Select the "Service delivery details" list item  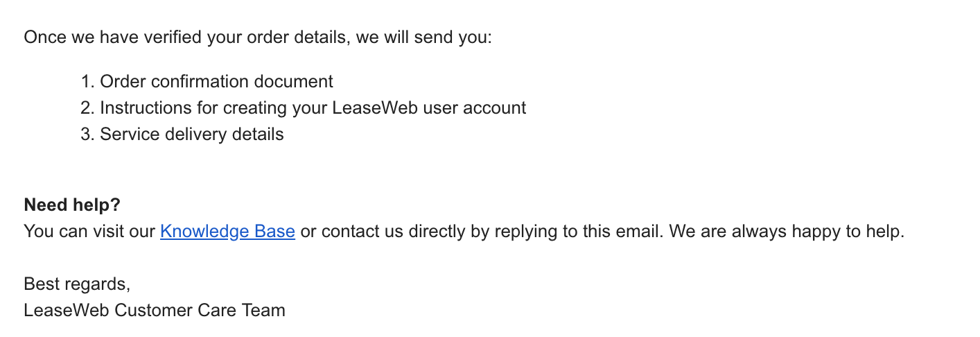click(191, 135)
